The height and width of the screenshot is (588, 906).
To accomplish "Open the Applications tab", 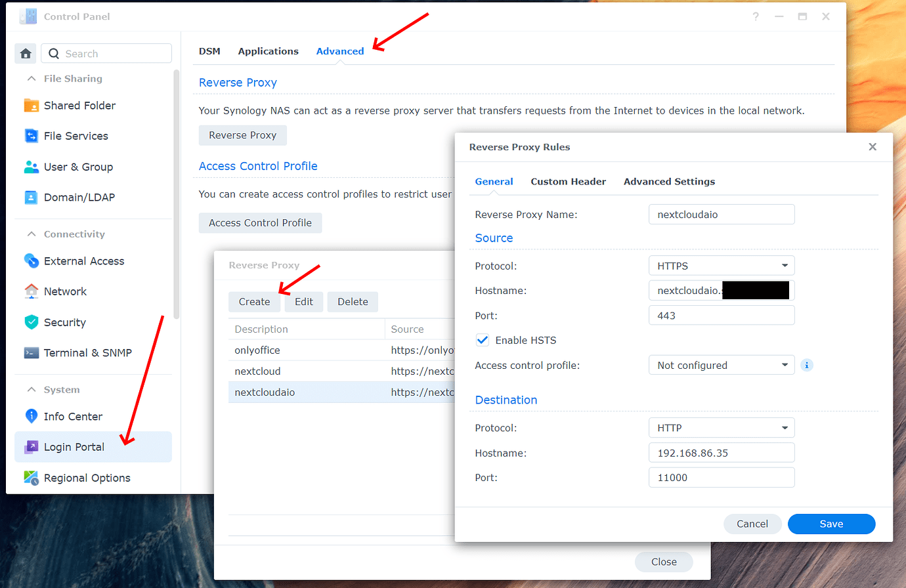I will click(x=268, y=51).
